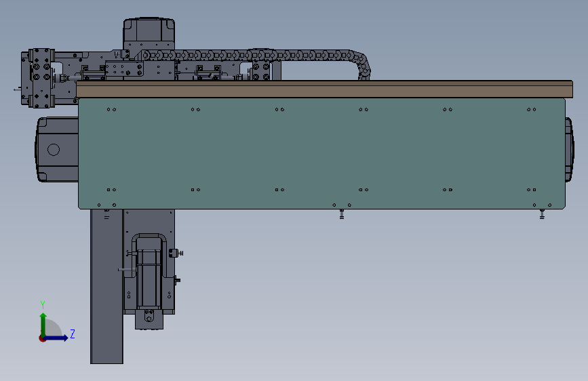Click the 'Z' label on the triad
The width and height of the screenshot is (588, 381).
pyautogui.click(x=73, y=334)
